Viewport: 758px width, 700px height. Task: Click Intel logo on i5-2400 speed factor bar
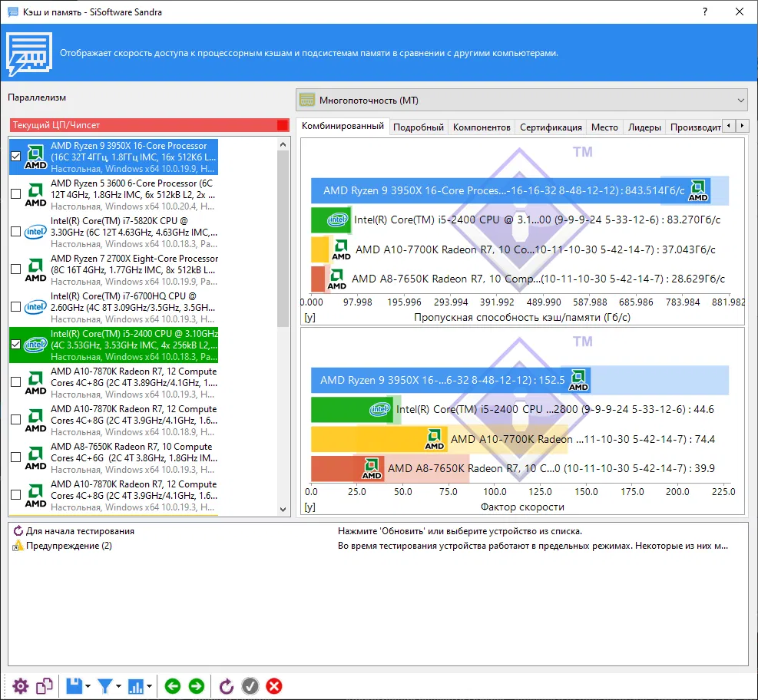click(380, 409)
